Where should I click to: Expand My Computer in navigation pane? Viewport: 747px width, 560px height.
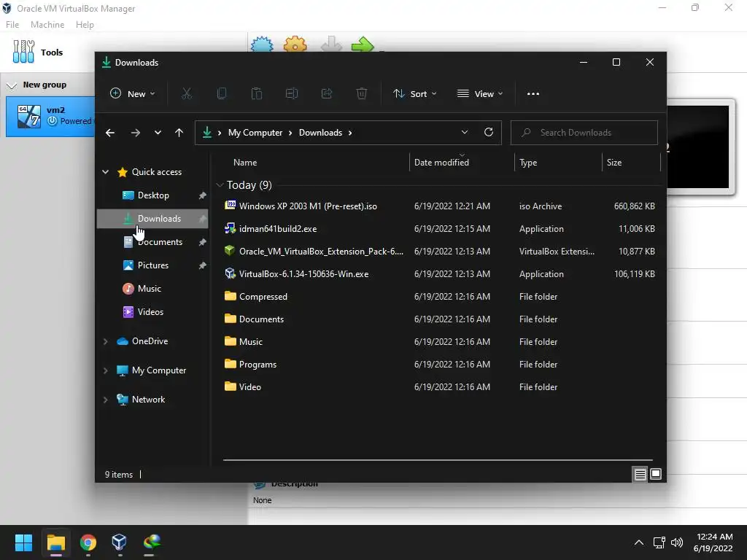105,370
